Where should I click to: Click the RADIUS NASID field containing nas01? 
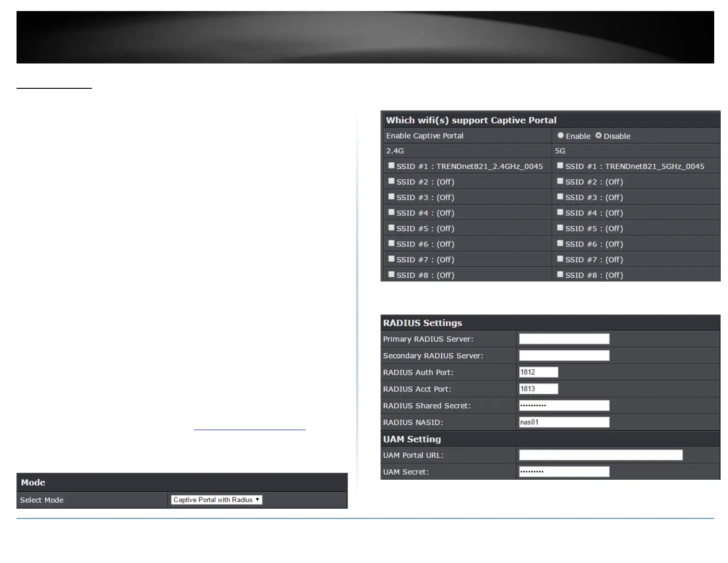click(x=564, y=422)
